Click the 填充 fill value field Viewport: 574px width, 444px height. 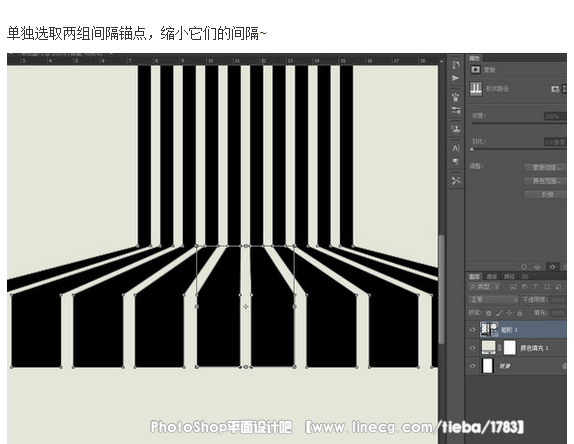[559, 313]
